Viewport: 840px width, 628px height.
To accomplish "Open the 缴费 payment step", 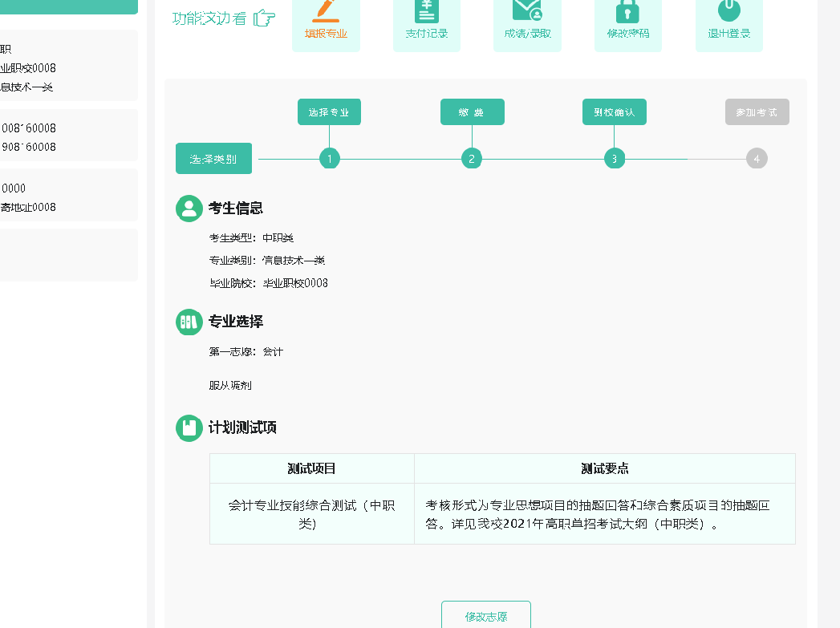I will pos(472,112).
